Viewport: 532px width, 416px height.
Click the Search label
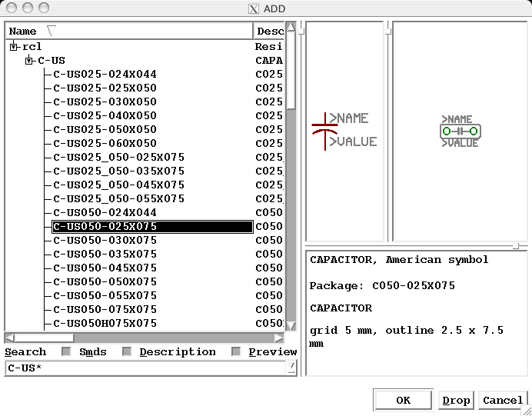[25, 352]
